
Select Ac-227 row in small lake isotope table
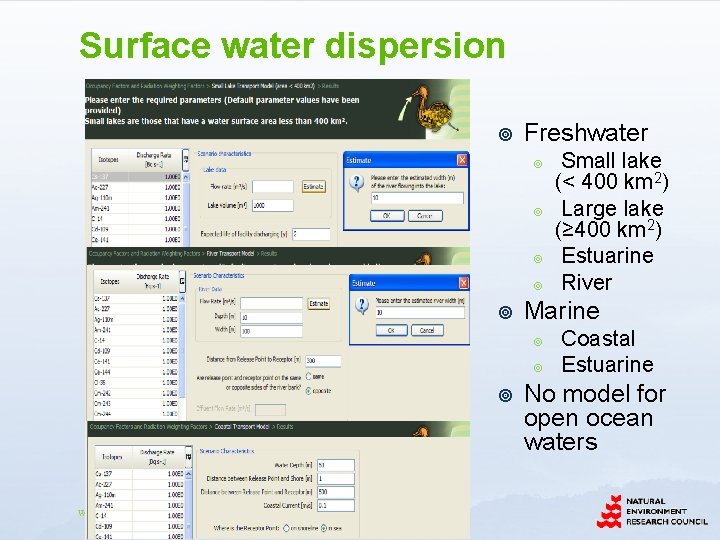click(136, 187)
